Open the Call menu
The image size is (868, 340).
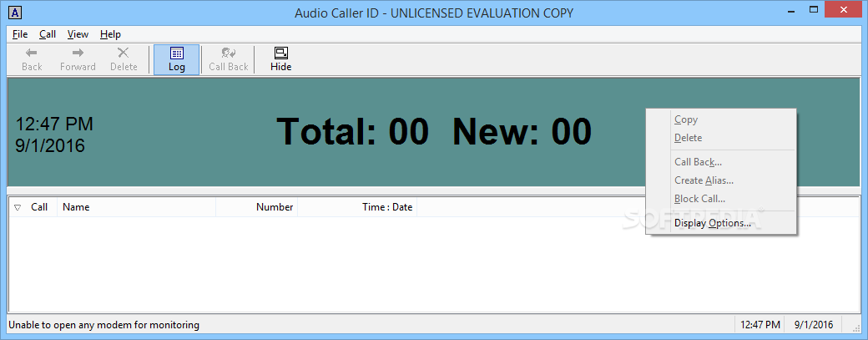click(48, 34)
